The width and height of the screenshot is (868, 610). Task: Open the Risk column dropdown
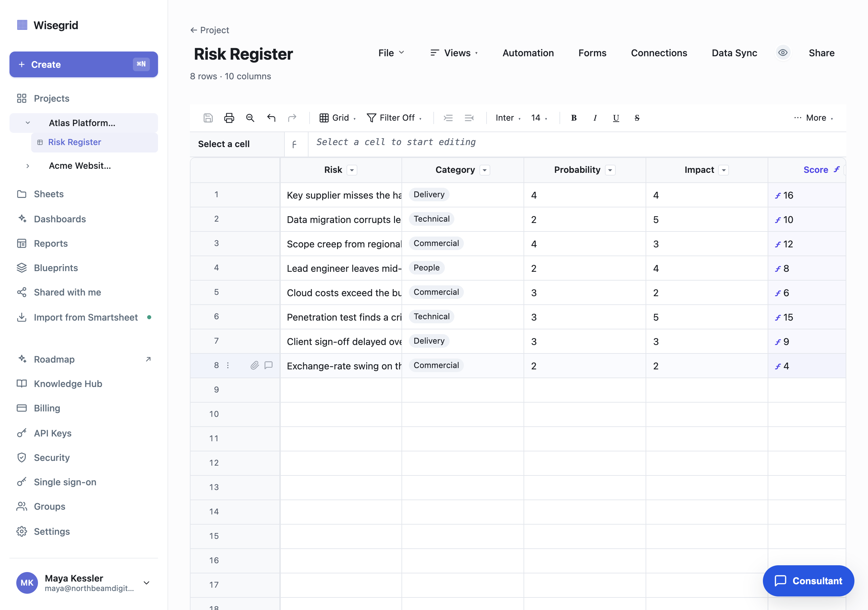pyautogui.click(x=352, y=170)
